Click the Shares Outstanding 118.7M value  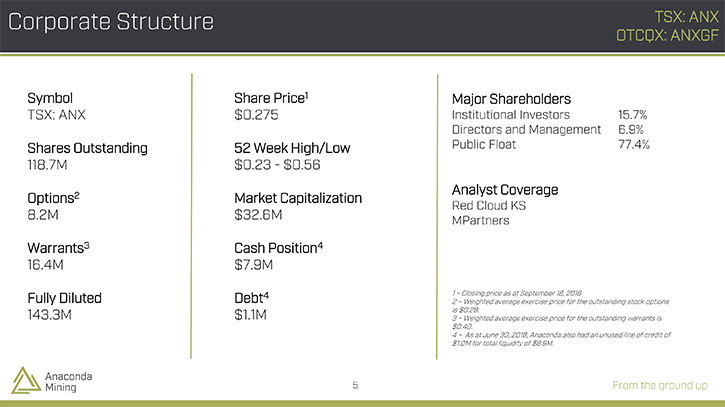[x=47, y=165]
